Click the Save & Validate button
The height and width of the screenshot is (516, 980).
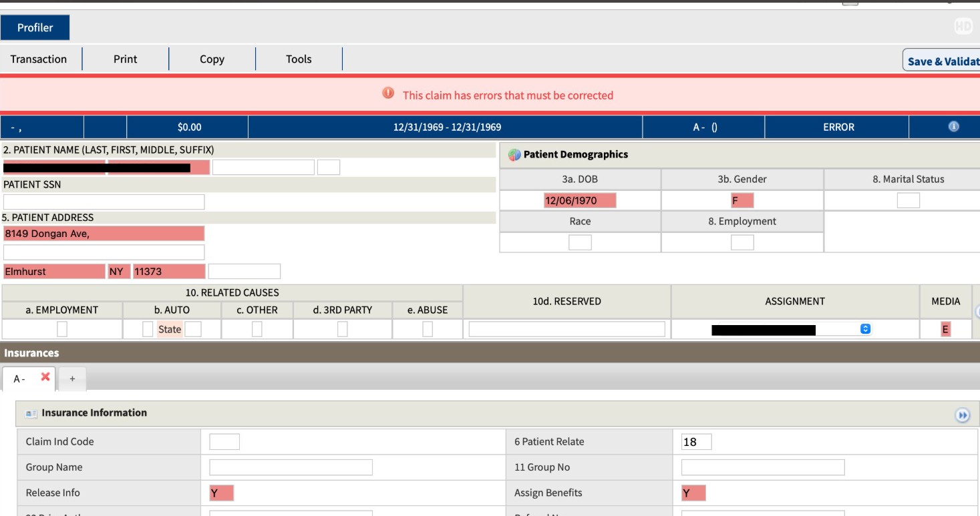point(942,61)
